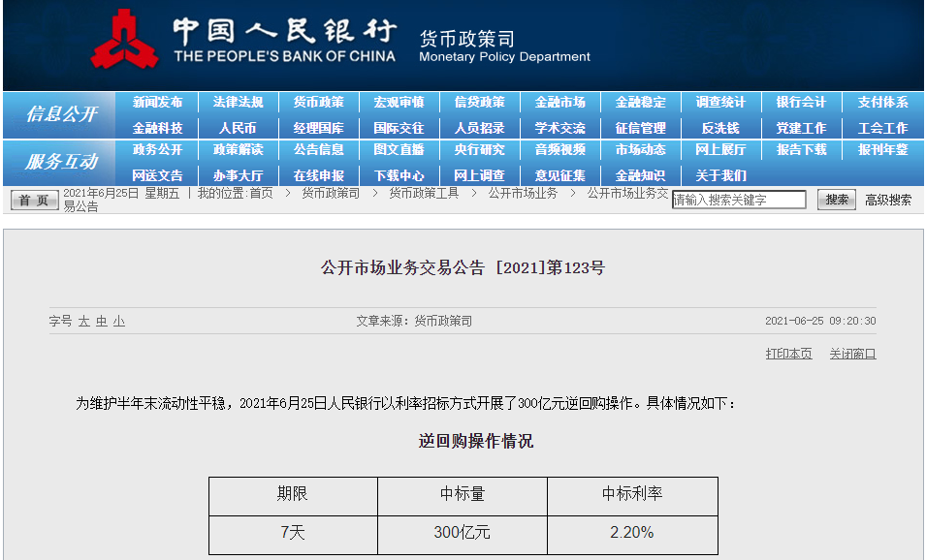Screen dimensions: 926x560
Task: Open 关于我们 menu item
Action: pyautogui.click(x=720, y=176)
